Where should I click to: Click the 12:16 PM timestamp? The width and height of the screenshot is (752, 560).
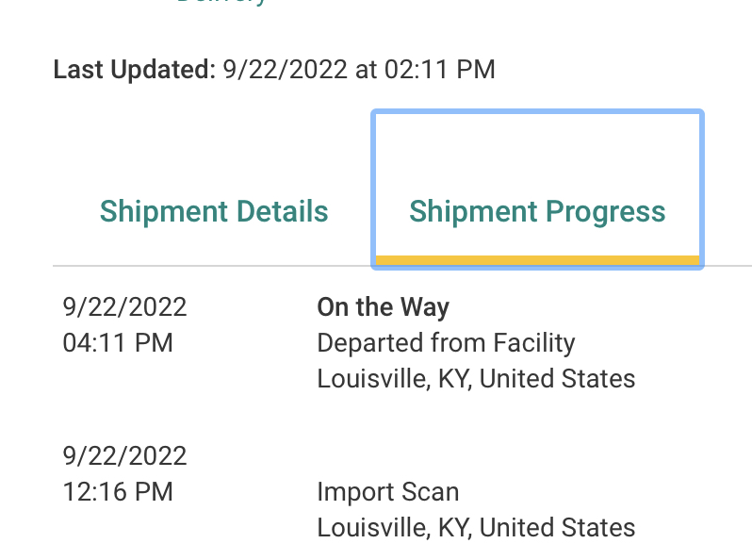[x=118, y=491]
